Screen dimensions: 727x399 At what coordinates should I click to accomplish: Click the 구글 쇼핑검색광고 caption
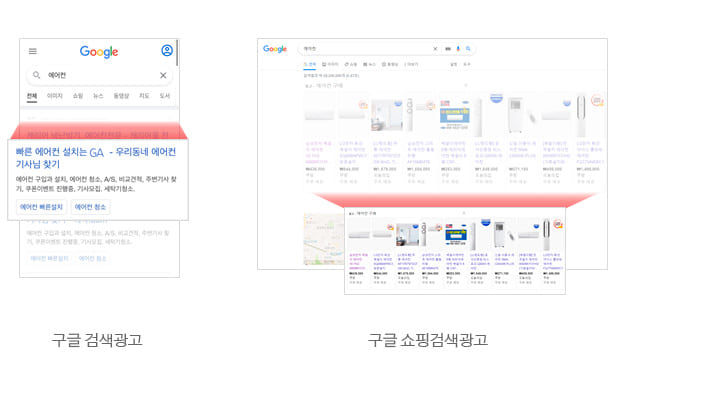(x=428, y=340)
